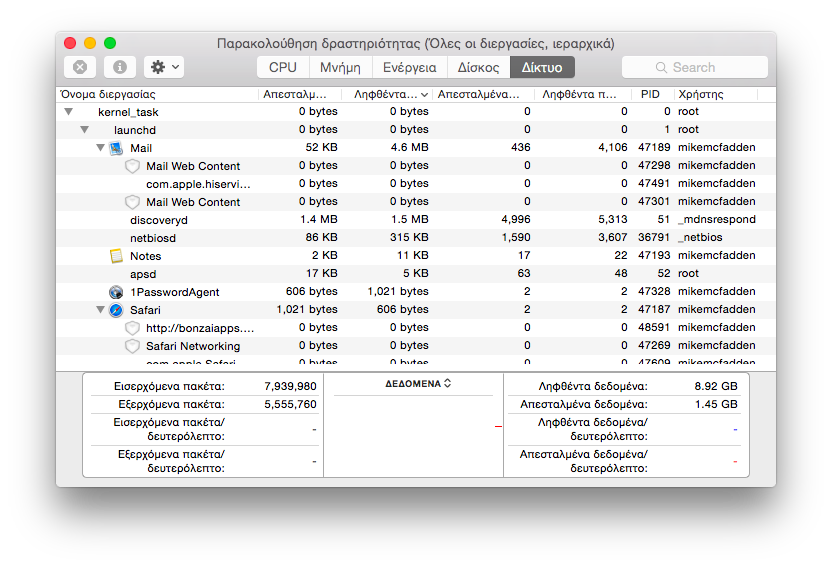Select the discoveryd process row
This screenshot has width=832, height=567.
point(416,220)
